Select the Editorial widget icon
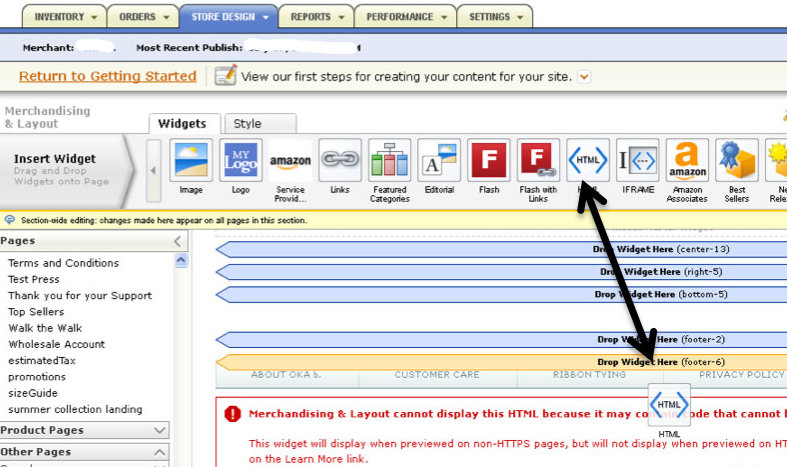This screenshot has height=467, width=787. coord(439,160)
